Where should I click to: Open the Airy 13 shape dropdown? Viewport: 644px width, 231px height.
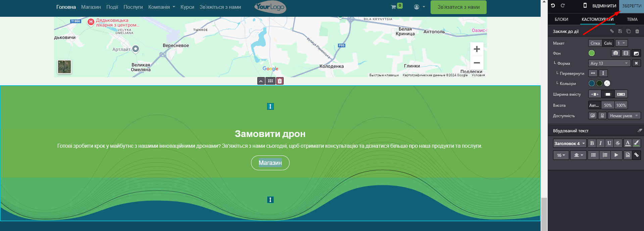point(609,63)
